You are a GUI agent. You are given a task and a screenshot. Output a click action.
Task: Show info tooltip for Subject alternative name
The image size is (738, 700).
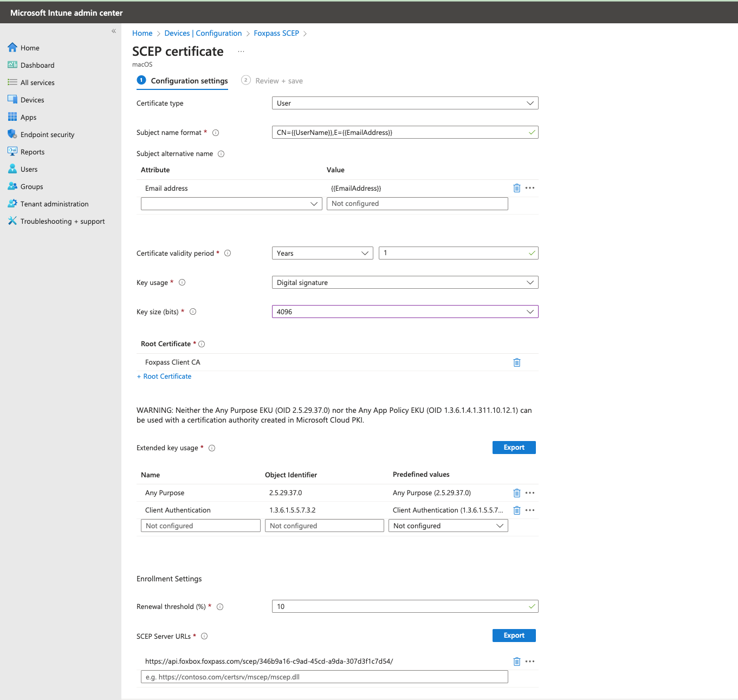[x=221, y=154]
